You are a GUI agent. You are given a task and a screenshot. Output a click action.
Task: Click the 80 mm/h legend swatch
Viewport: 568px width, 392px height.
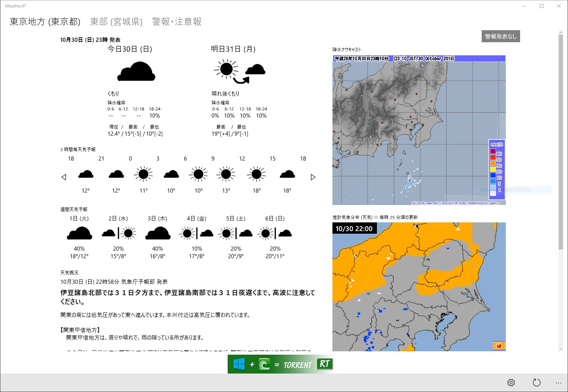[493, 151]
